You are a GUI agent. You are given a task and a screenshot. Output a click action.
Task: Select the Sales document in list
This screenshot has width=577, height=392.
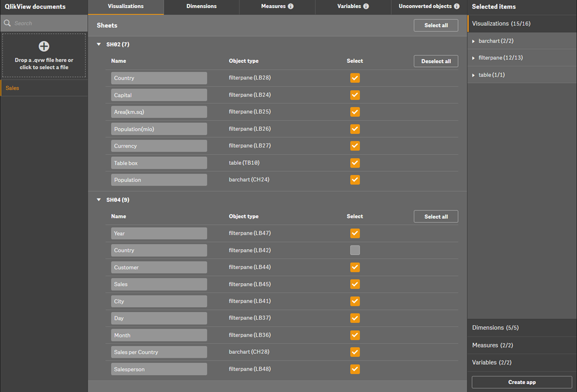pyautogui.click(x=13, y=88)
